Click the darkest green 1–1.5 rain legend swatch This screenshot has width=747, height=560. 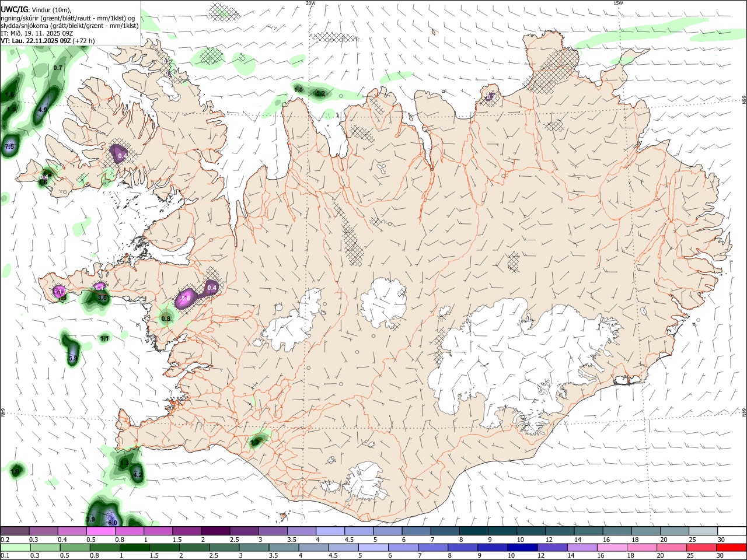(x=135, y=547)
